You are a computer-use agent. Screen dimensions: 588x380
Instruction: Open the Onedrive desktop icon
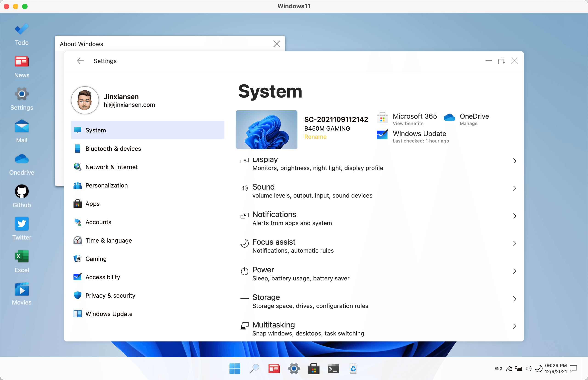coord(22,165)
